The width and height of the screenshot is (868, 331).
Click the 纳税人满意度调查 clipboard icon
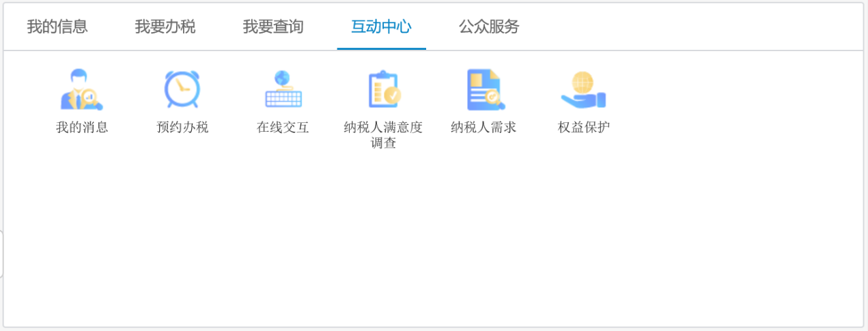[x=383, y=90]
